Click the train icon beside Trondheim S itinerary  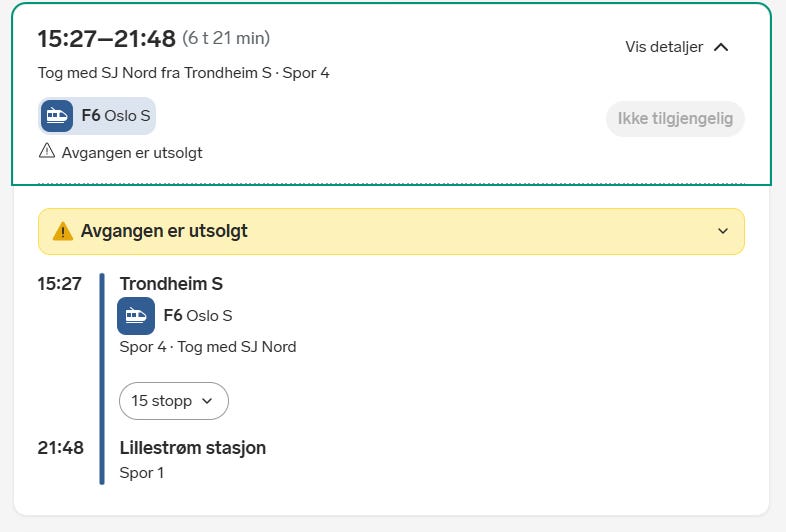136,316
